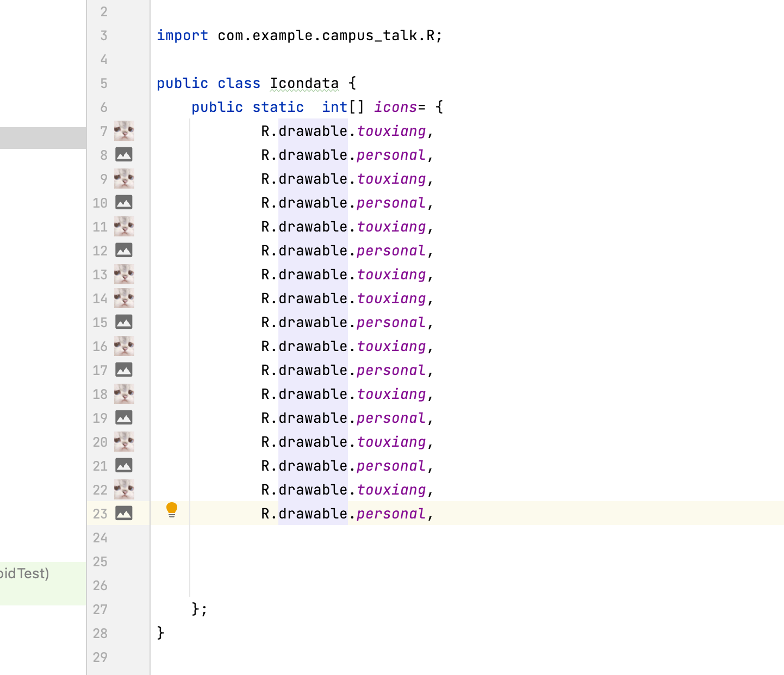
Task: Click the image gutter icon on line 15
Action: (x=124, y=322)
